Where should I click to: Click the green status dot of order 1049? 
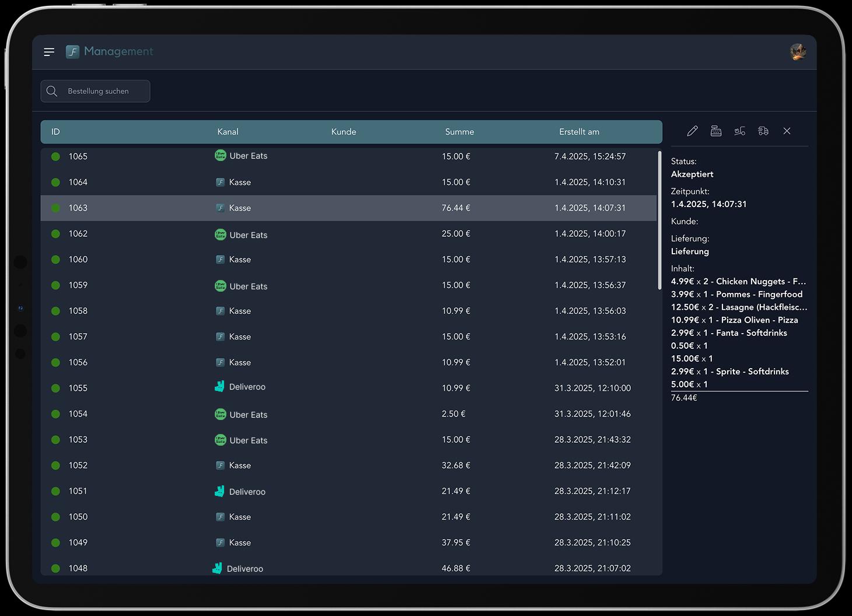point(55,542)
